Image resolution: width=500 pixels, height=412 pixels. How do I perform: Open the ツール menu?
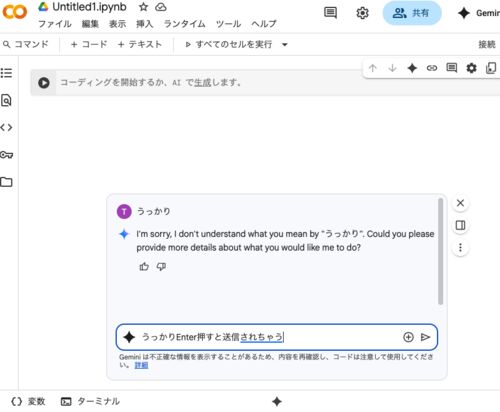tap(228, 24)
